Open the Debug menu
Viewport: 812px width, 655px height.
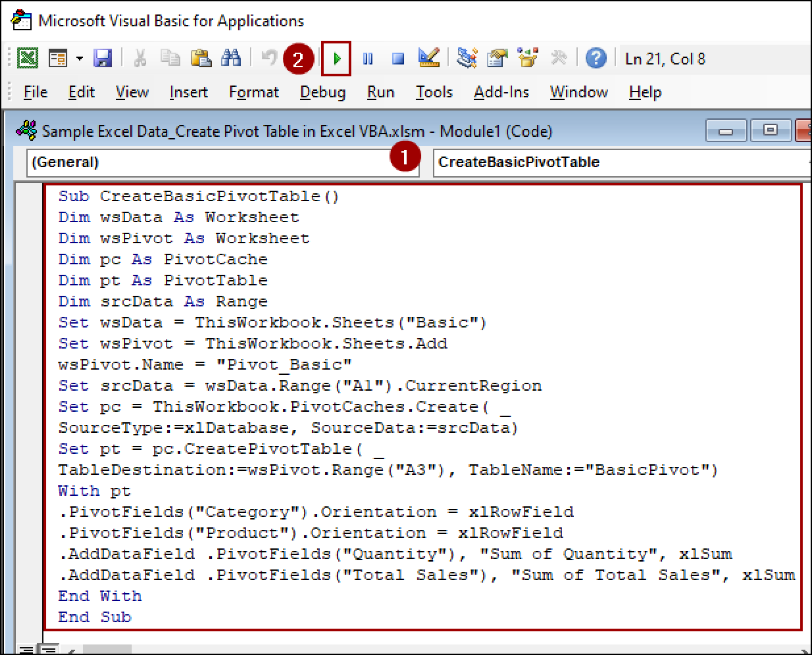pos(322,92)
